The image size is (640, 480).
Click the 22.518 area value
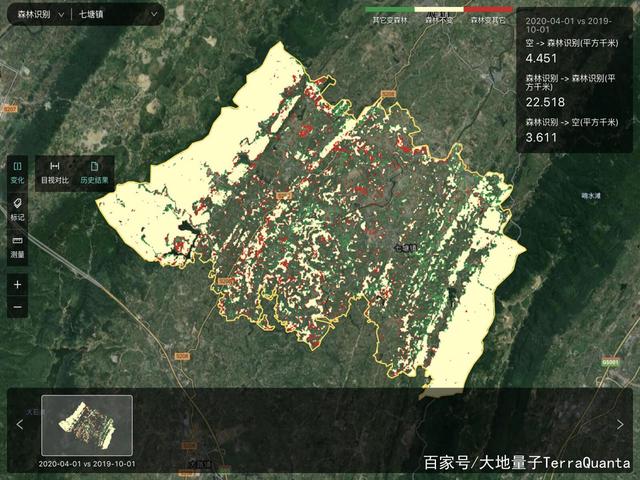[x=545, y=102]
